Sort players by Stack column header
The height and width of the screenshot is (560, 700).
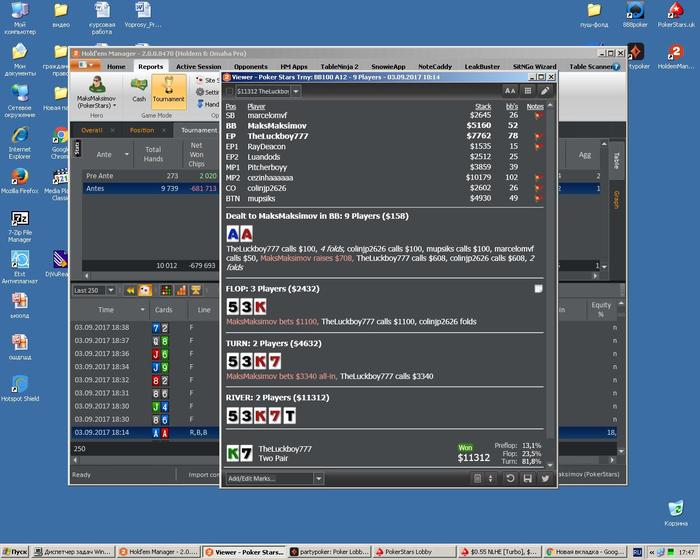tap(483, 106)
